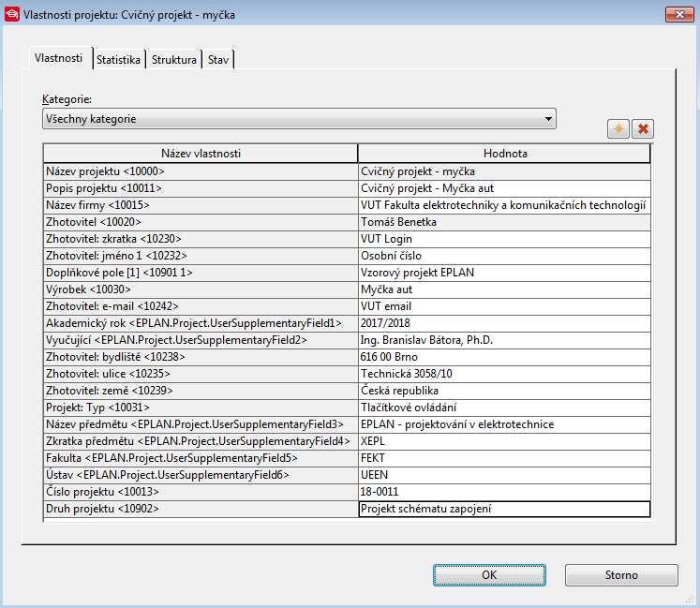
Task: Select 'EPLAN - projektování v elektrotechnice' value
Action: (504, 424)
